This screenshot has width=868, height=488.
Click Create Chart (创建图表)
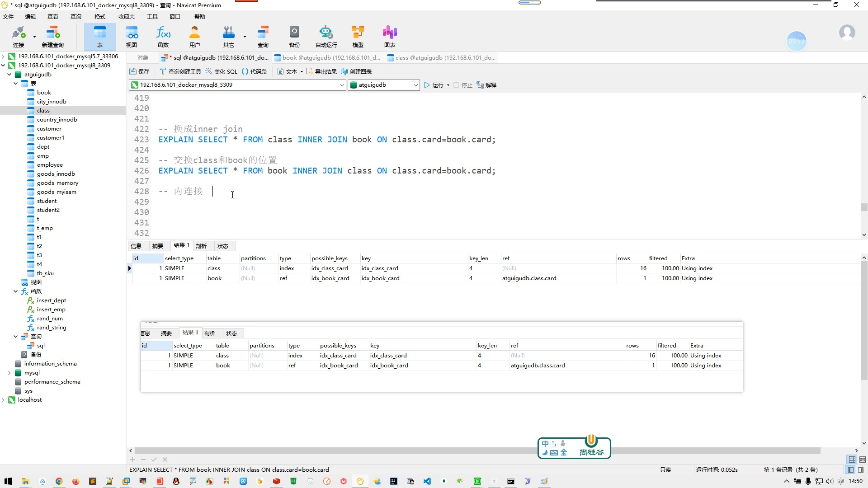[356, 71]
